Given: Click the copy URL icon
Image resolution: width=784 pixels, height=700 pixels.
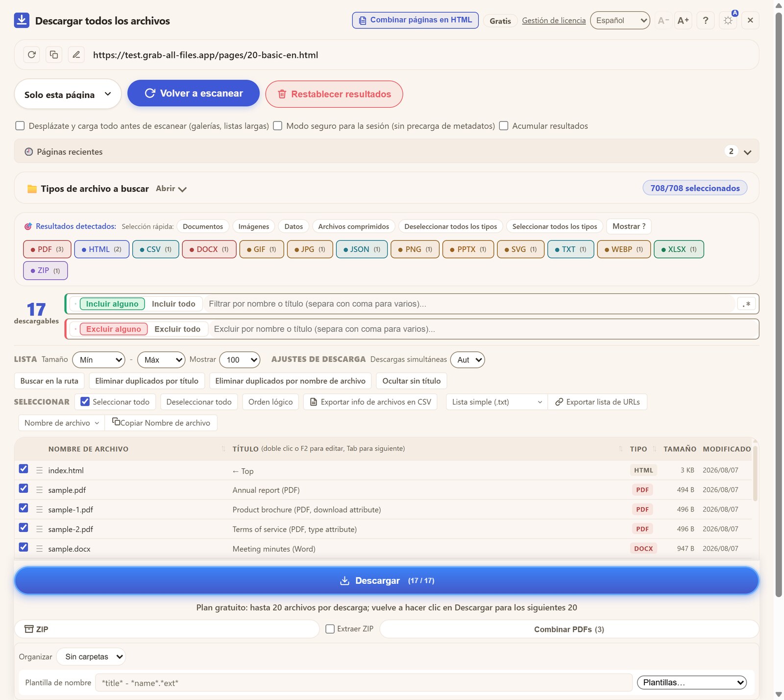Looking at the screenshot, I should [54, 55].
